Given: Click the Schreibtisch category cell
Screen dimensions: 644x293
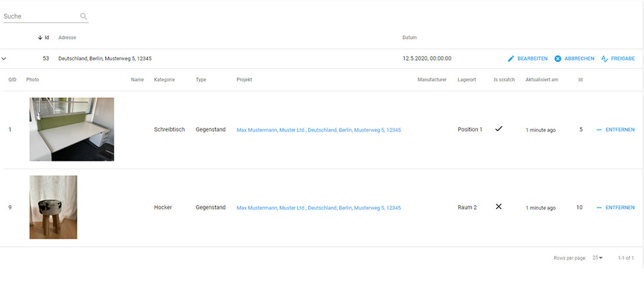Looking at the screenshot, I should 169,130.
